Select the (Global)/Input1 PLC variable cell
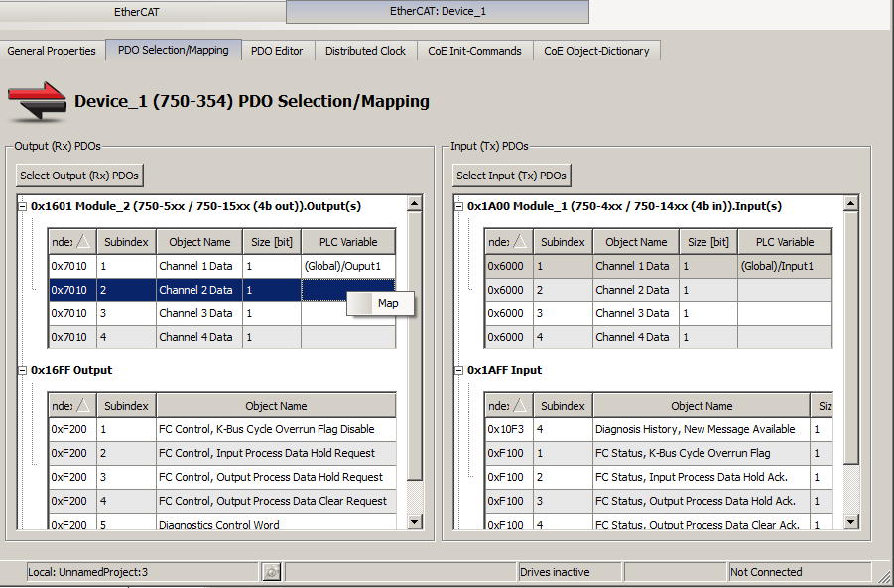The image size is (894, 588). 785,266
